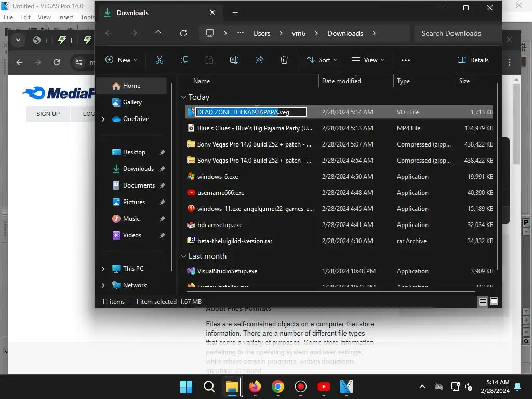The height and width of the screenshot is (399, 532).
Task: Open Windows Start menu on taskbar
Action: [x=187, y=387]
